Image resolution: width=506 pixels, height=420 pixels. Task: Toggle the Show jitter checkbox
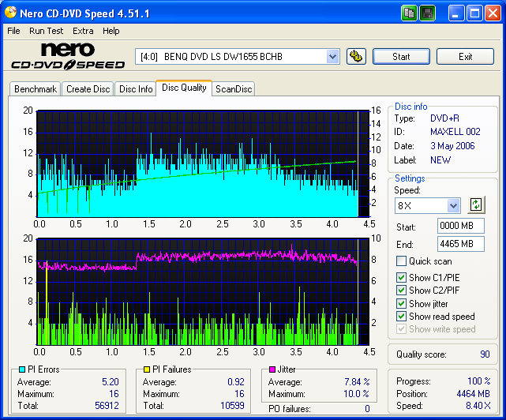tap(402, 304)
